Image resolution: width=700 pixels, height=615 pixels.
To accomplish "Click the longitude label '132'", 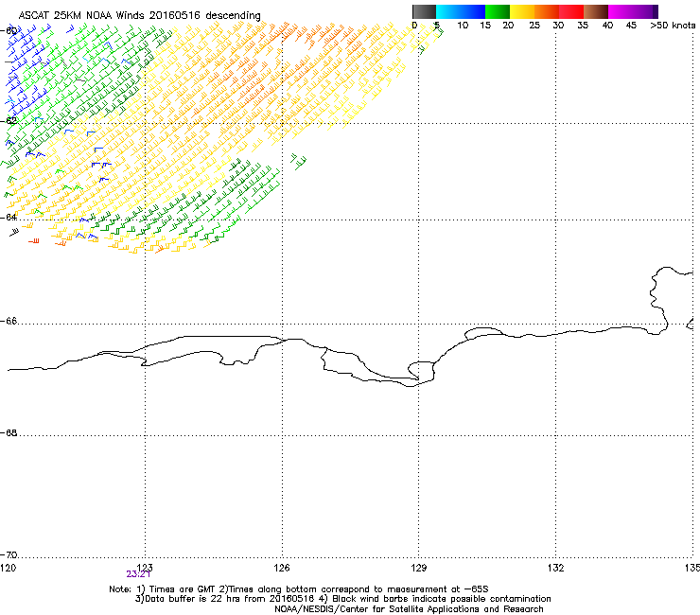I will pyautogui.click(x=555, y=568).
